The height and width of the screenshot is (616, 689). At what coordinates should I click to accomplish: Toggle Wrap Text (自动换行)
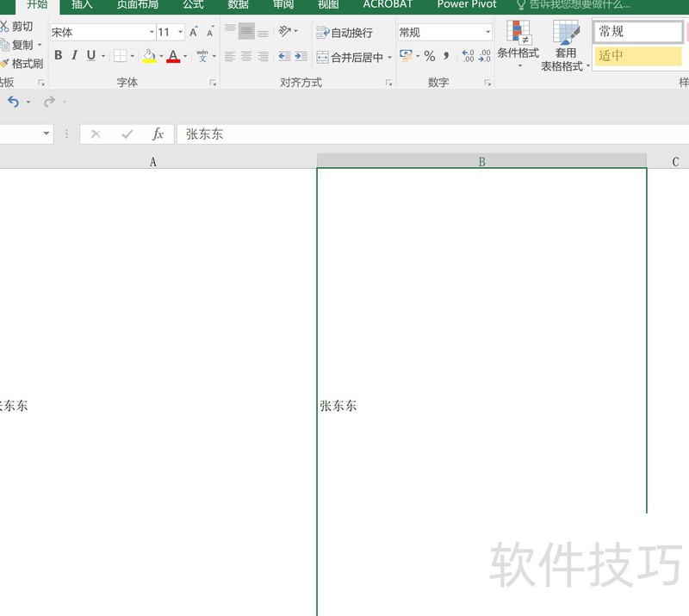click(344, 33)
